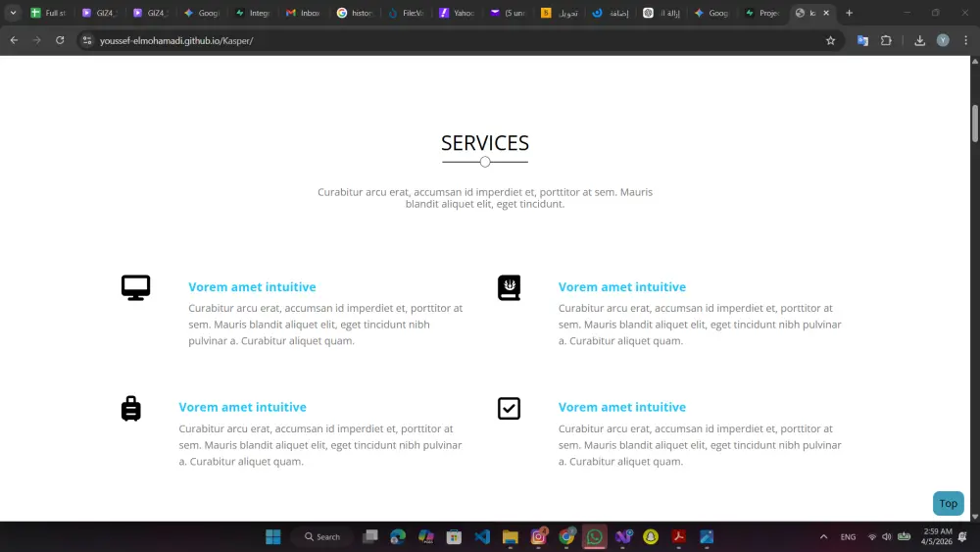
Task: Switch to the Inbox Gmail tab
Action: tap(303, 13)
